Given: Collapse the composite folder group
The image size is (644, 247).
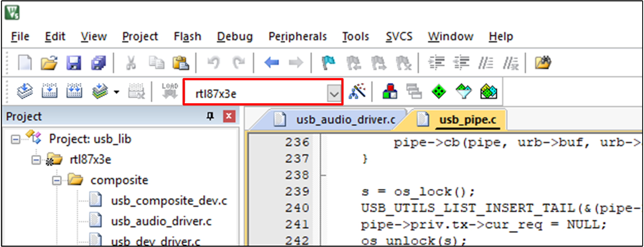Looking at the screenshot, I should coord(56,180).
